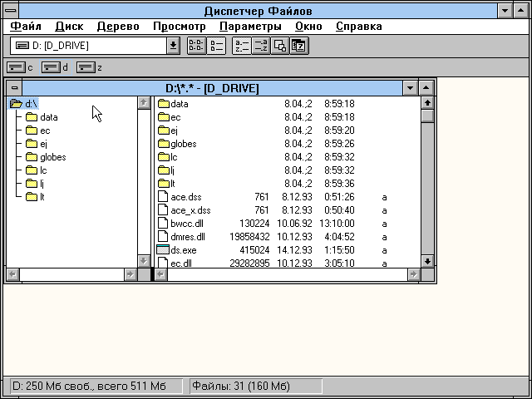Click the d drive icon
Image resolution: width=532 pixels, height=399 pixels.
(51, 67)
